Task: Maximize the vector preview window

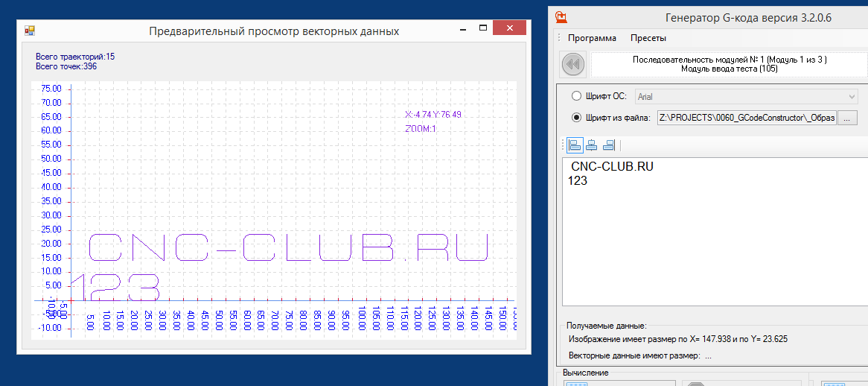Action: [x=482, y=28]
